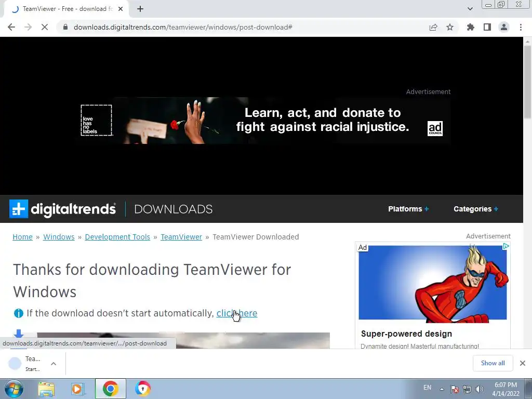Open the Extensions puzzle icon

470,27
